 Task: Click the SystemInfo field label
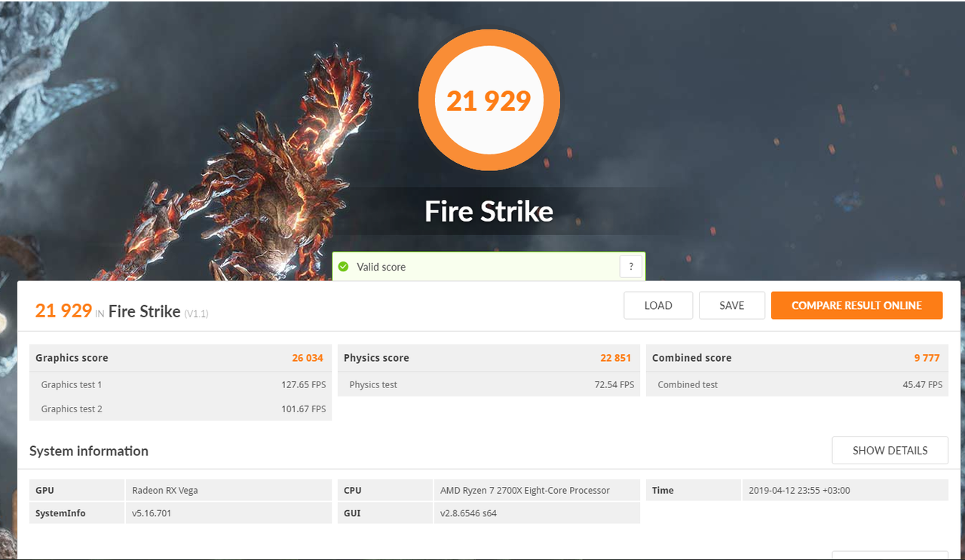click(60, 513)
